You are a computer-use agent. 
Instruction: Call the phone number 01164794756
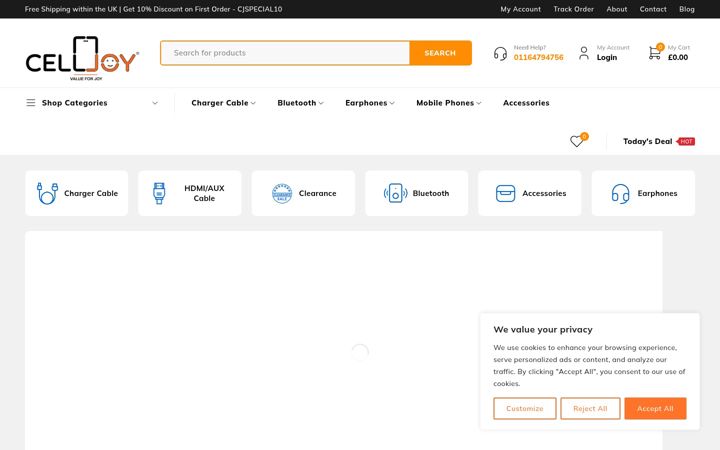(x=538, y=57)
